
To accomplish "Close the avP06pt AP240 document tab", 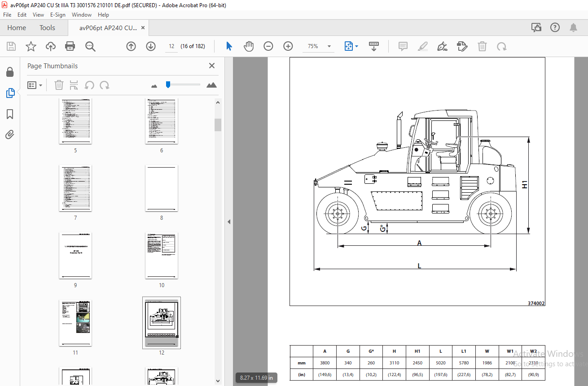I will (x=143, y=28).
